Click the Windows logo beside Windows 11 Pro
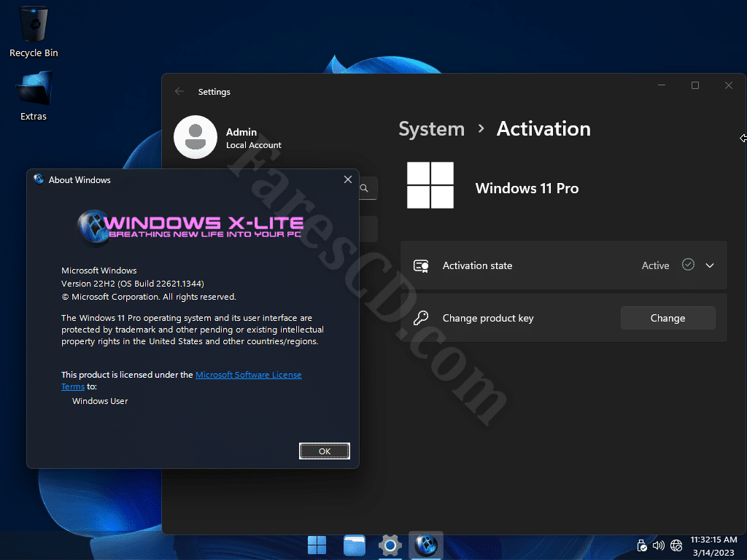Screen dimensions: 747x560 [430, 185]
